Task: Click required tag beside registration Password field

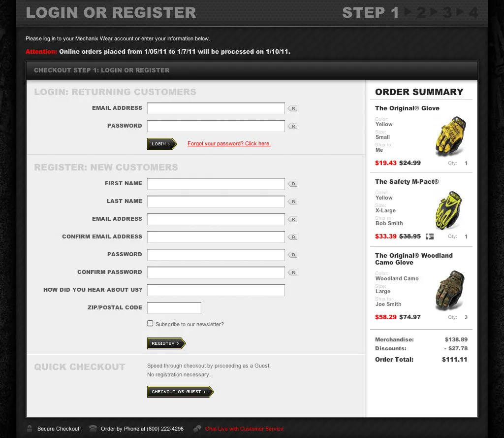Action: point(292,255)
